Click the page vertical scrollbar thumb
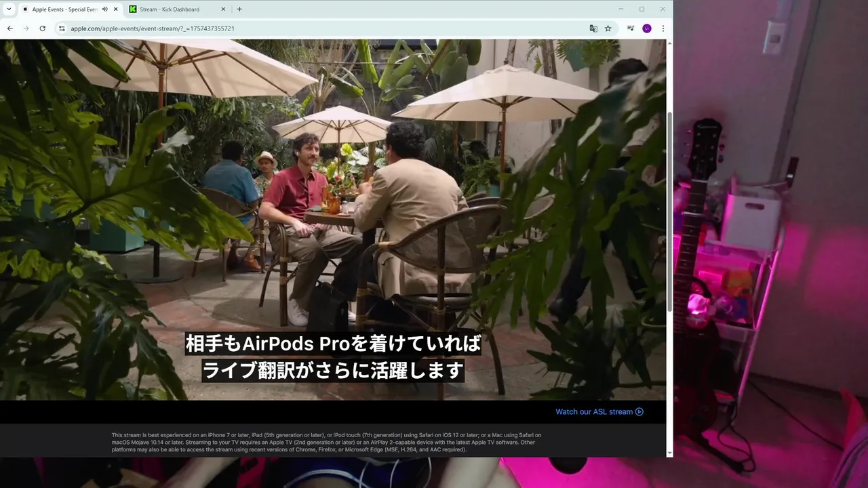The image size is (868, 488). 670,211
